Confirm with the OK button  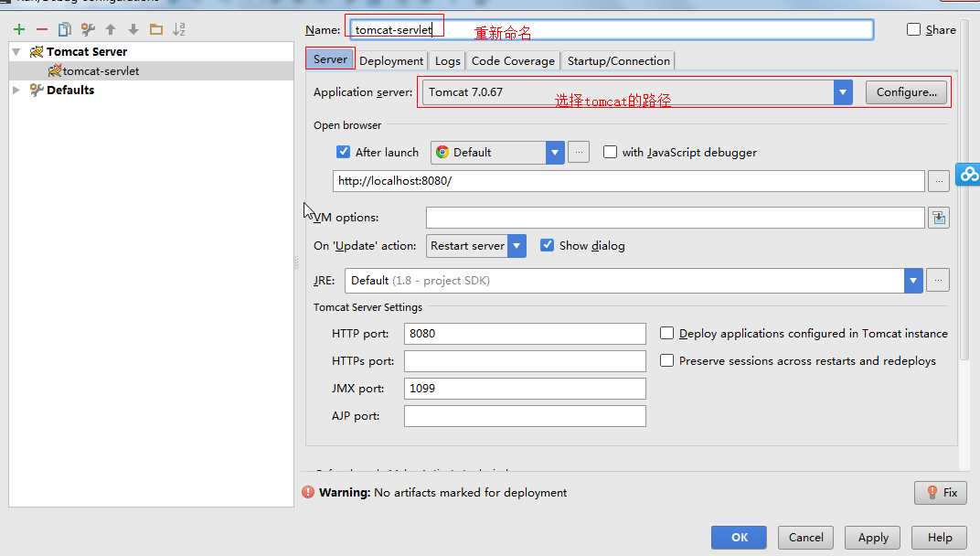[739, 537]
